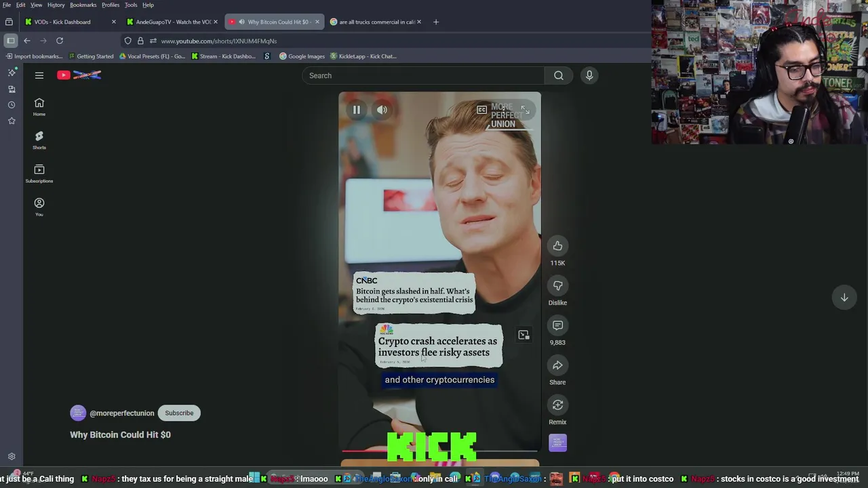Open tracking protection shield icon
The height and width of the screenshot is (488, 868).
click(127, 41)
